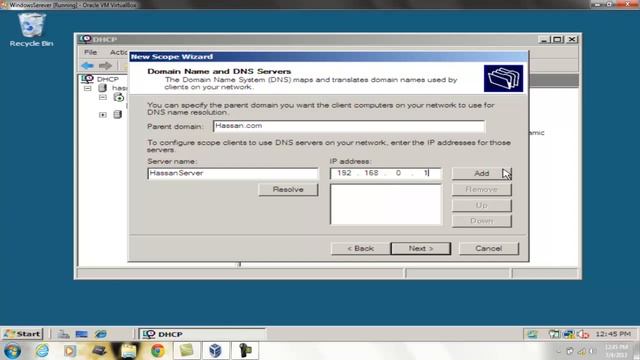Screen dimensions: 640x360
Task: Click the disabled Remove button
Action: click(x=481, y=189)
